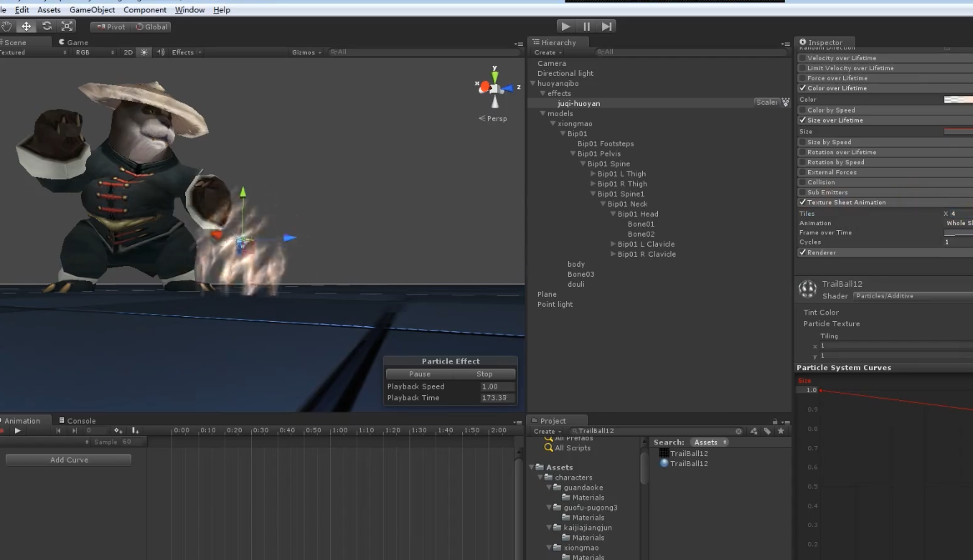Open the RGB render mode dropdown
The image size is (973, 560).
(x=93, y=52)
